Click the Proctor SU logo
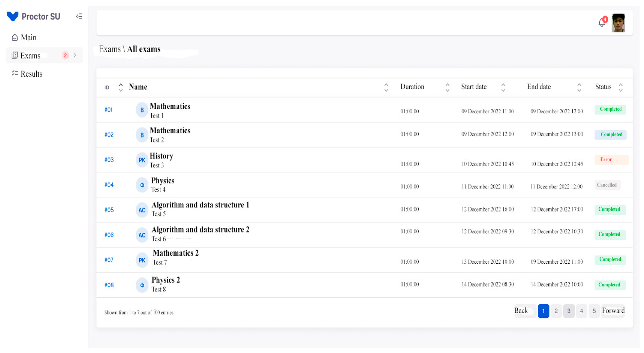Image resolution: width=644 pixels, height=353 pixels. pos(13,16)
